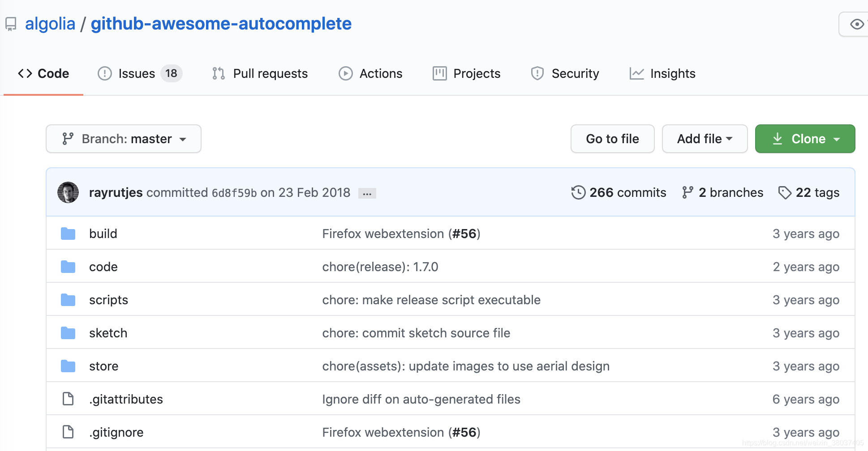View the 266 commits link
Viewport: 868px width, 451px height.
click(x=619, y=192)
